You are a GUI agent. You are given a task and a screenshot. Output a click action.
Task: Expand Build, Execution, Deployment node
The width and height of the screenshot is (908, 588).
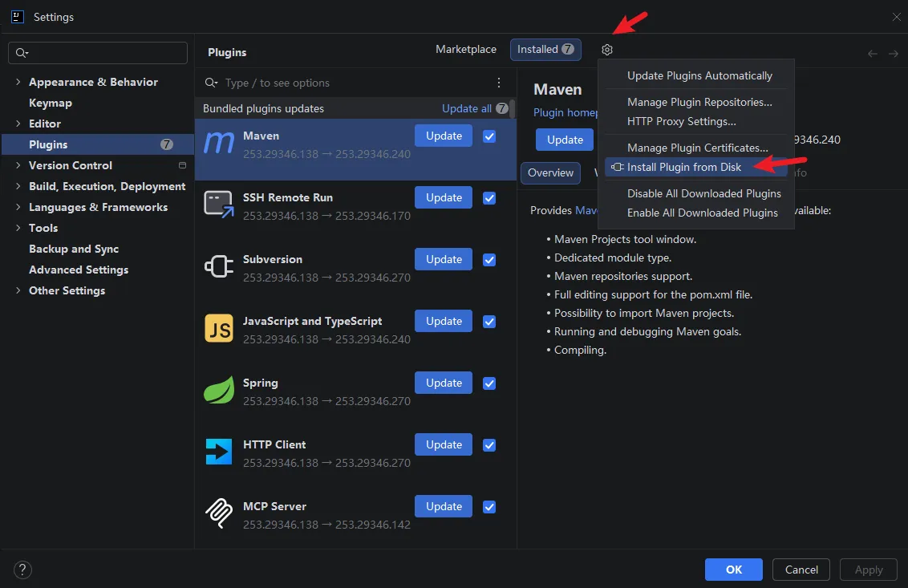18,186
